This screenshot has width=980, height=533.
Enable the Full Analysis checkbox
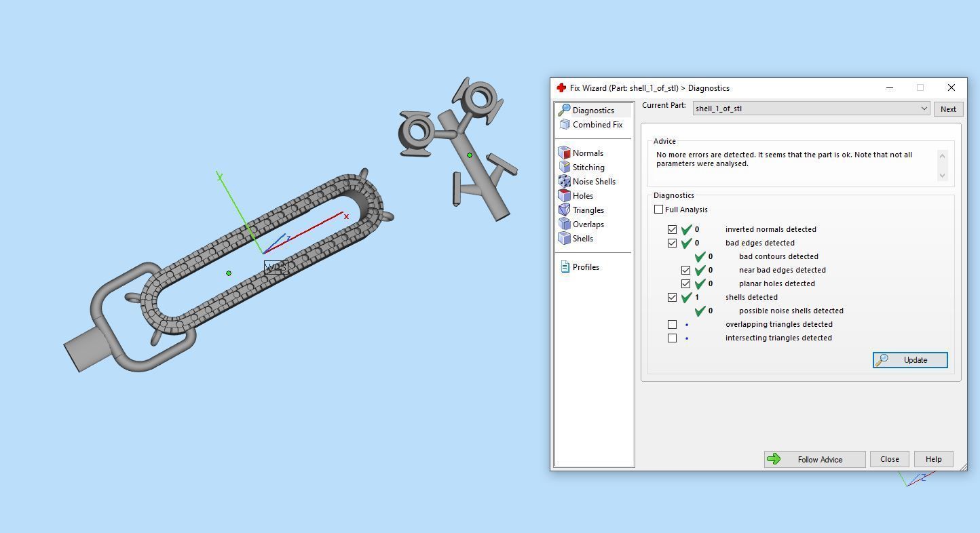click(658, 210)
